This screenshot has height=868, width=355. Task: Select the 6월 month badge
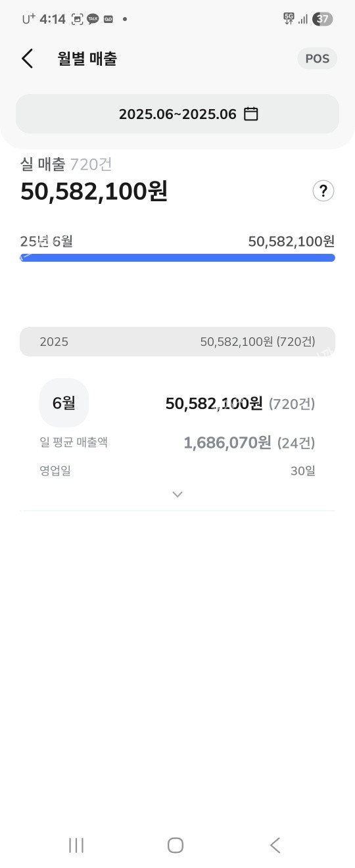[64, 403]
